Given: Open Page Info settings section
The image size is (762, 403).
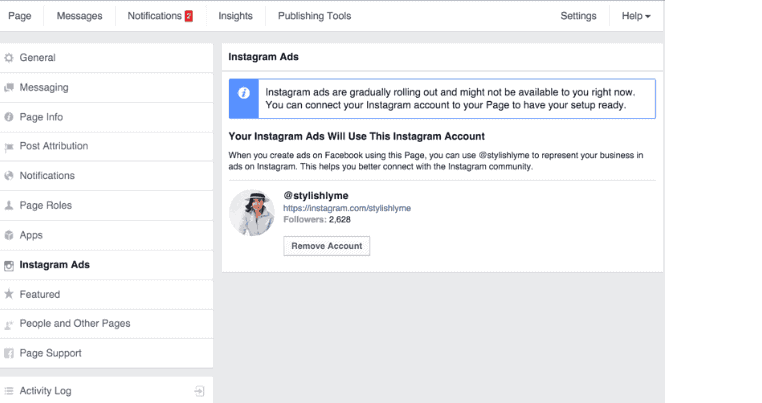Looking at the screenshot, I should click(x=106, y=117).
